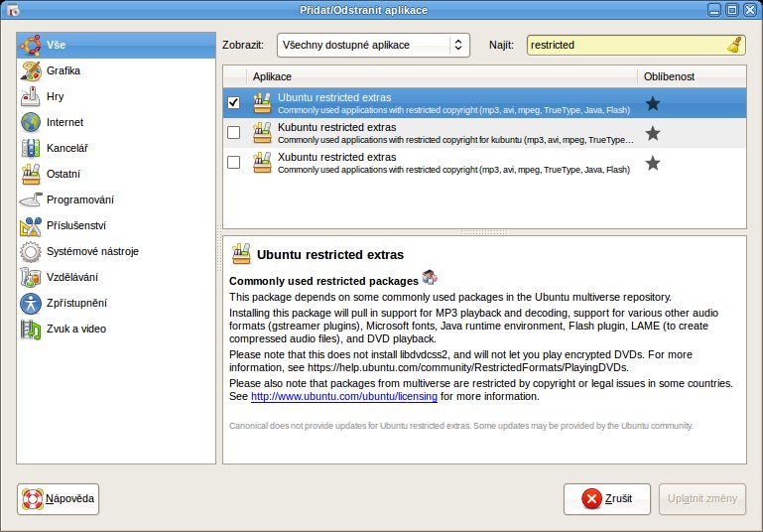This screenshot has width=763, height=532.
Task: Select the Hry category label
Action: (55, 97)
